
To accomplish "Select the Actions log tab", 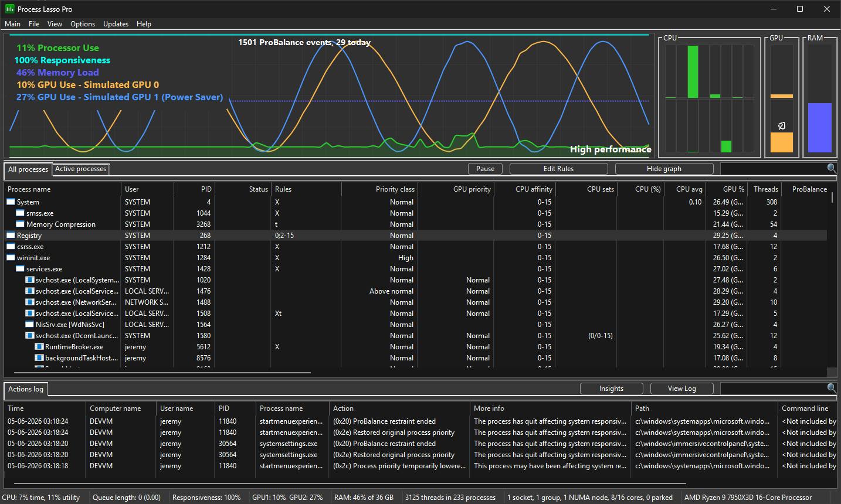I will [x=26, y=389].
